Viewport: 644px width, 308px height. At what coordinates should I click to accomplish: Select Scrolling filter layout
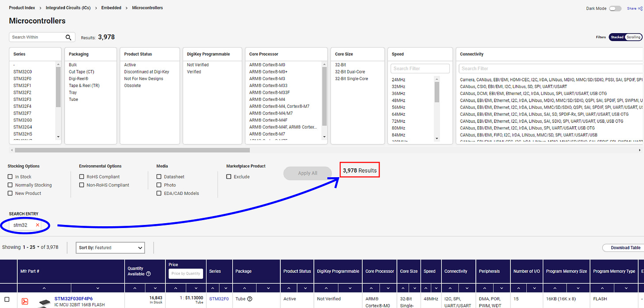[x=633, y=37]
